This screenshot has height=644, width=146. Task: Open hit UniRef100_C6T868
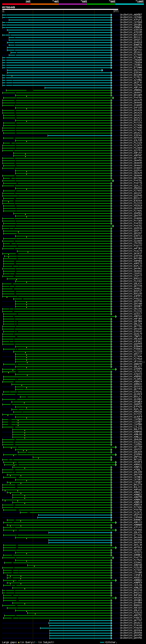(x=131, y=22)
